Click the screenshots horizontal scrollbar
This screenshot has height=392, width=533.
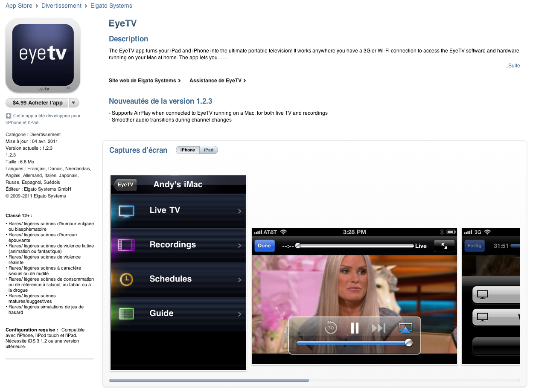coord(209,380)
